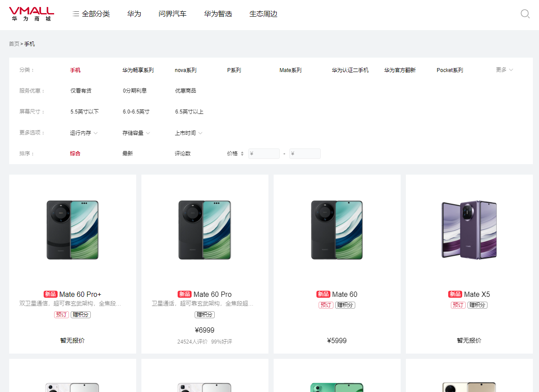Click 赠积分 tag under Mate 60
This screenshot has height=392, width=539.
(x=345, y=305)
